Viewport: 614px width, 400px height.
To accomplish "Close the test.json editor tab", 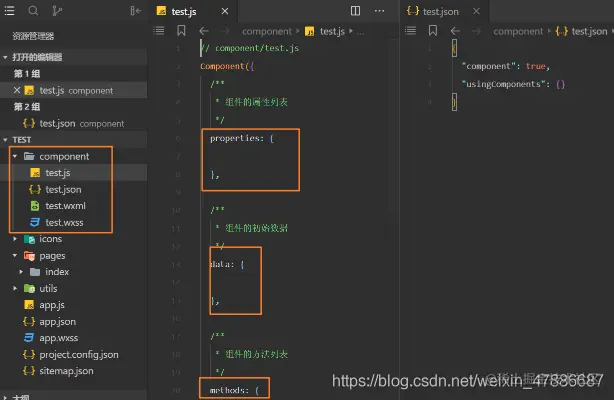I will pos(476,11).
